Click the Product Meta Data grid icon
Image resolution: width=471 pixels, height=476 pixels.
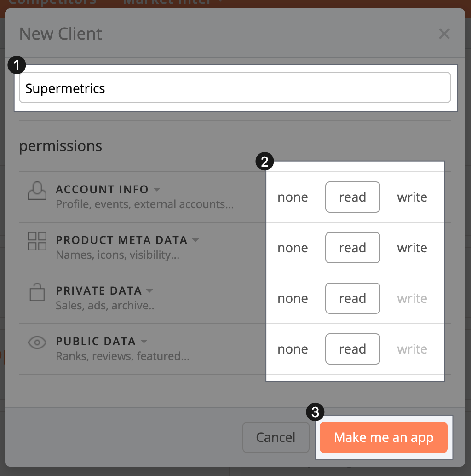coord(37,241)
